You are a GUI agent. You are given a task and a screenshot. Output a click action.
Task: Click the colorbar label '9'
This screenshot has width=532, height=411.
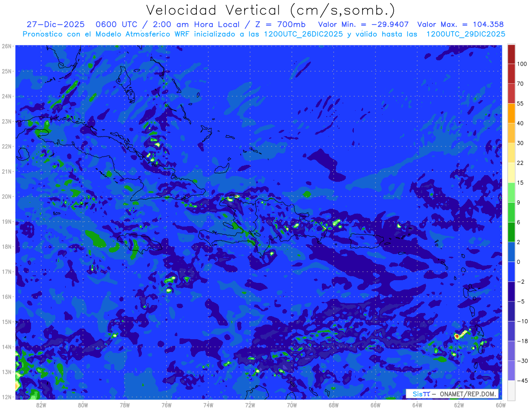[519, 203]
